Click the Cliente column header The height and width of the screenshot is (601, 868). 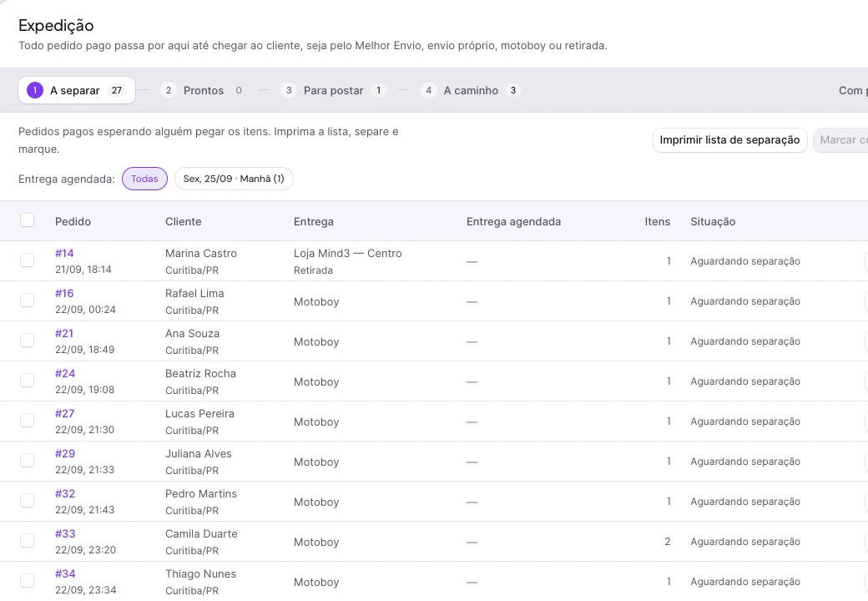[x=184, y=221]
